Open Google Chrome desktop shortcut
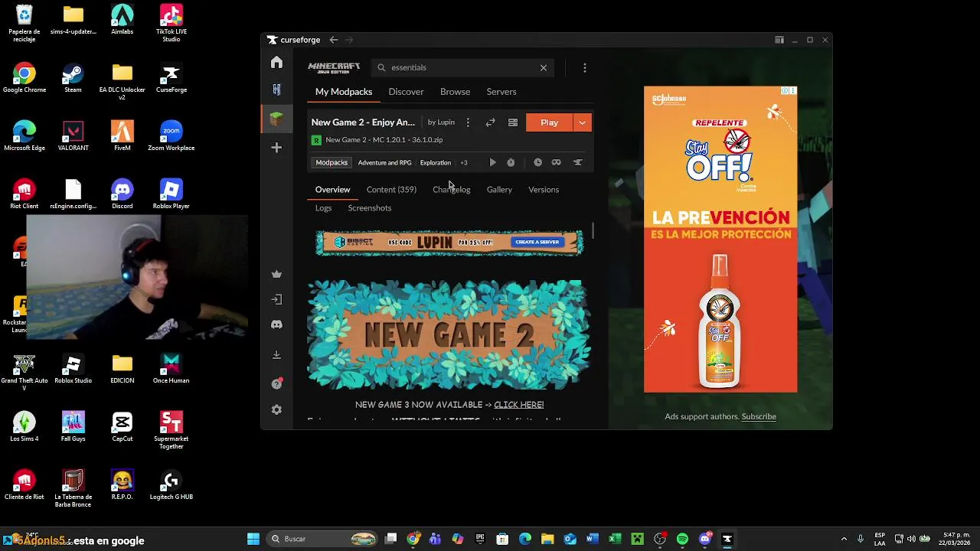 pyautogui.click(x=24, y=79)
